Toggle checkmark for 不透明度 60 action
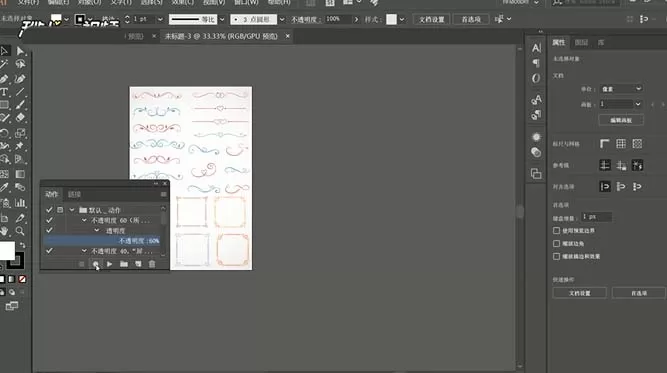Image resolution: width=667 pixels, height=373 pixels. (x=49, y=220)
